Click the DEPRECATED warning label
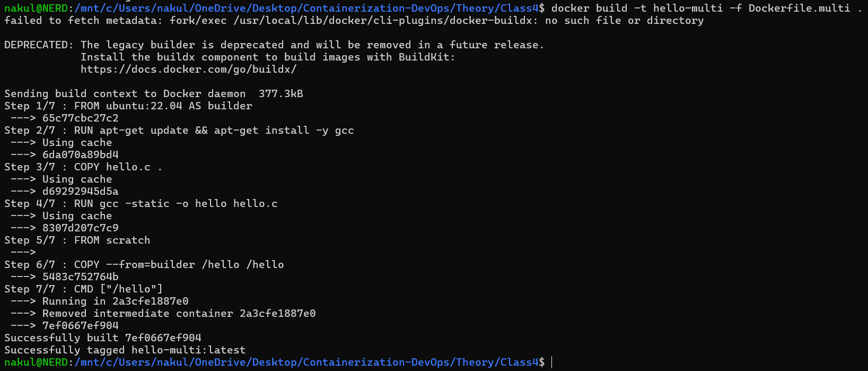The image size is (868, 371). (x=39, y=45)
